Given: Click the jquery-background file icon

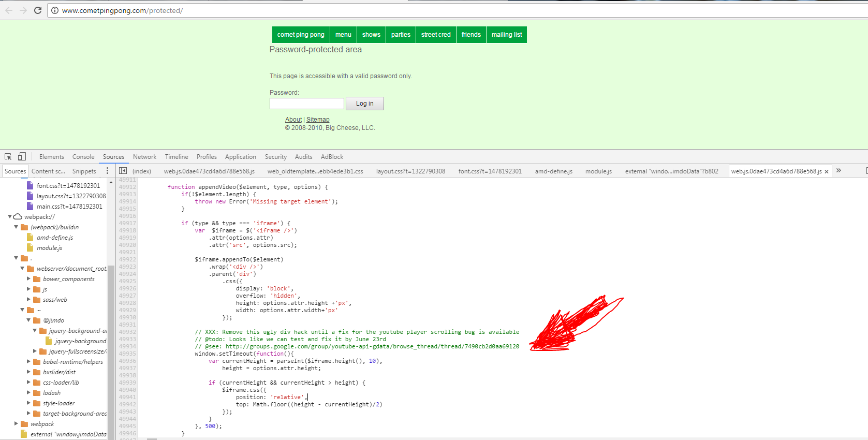Looking at the screenshot, I should [49, 341].
